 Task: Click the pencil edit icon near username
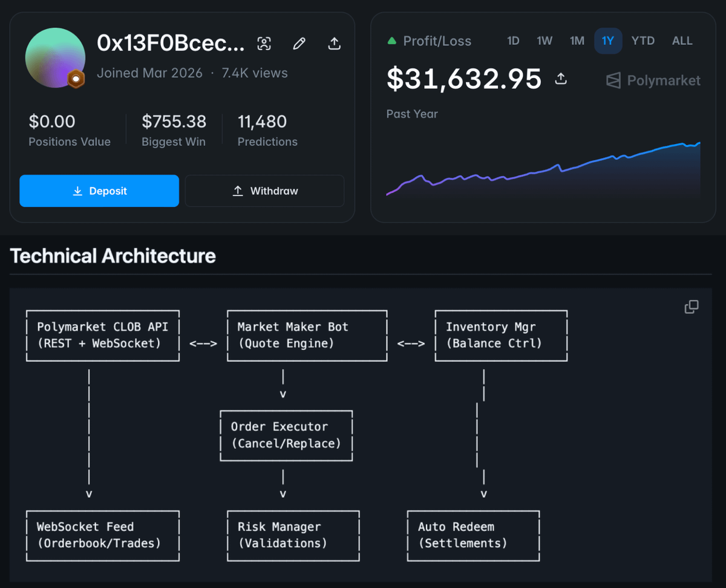[299, 44]
